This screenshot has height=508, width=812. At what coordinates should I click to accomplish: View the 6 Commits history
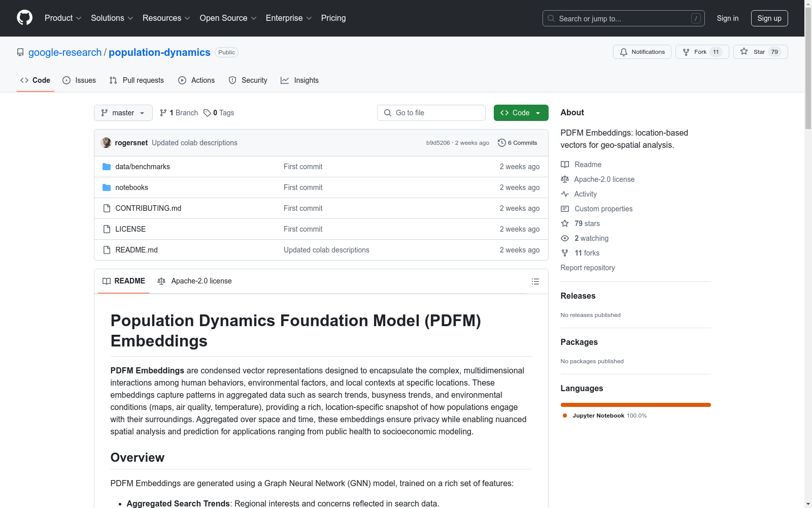(518, 143)
